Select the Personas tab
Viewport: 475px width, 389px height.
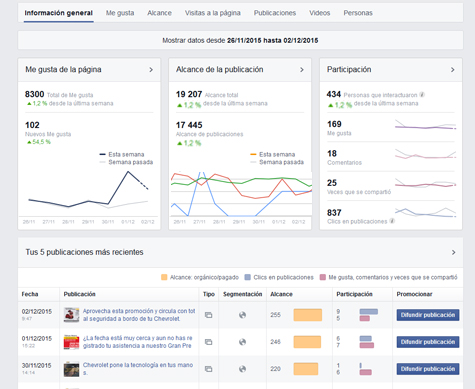pyautogui.click(x=358, y=13)
